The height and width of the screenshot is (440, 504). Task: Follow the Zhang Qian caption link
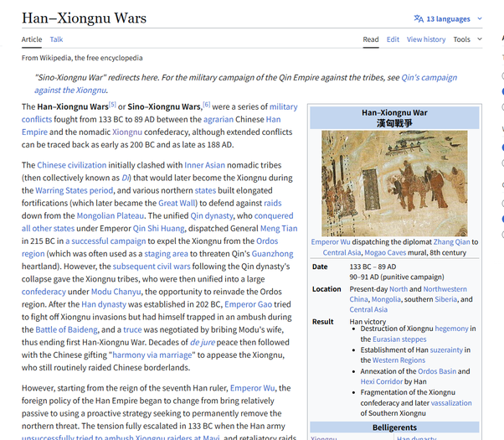tap(451, 242)
